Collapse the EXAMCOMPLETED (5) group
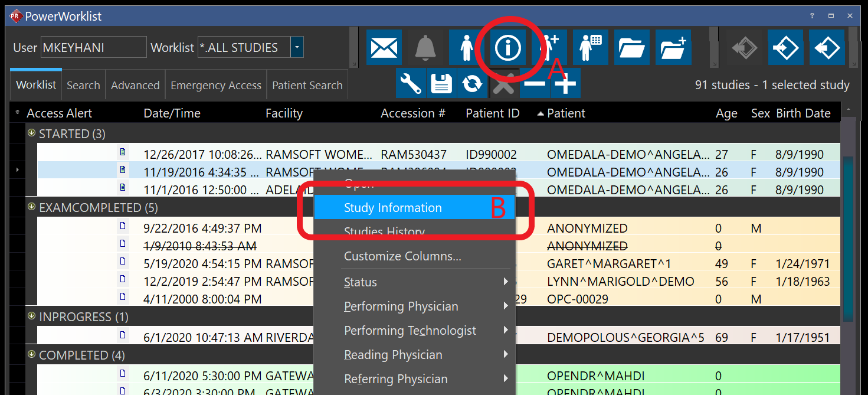Screen dimensions: 868x395 pyautogui.click(x=31, y=207)
